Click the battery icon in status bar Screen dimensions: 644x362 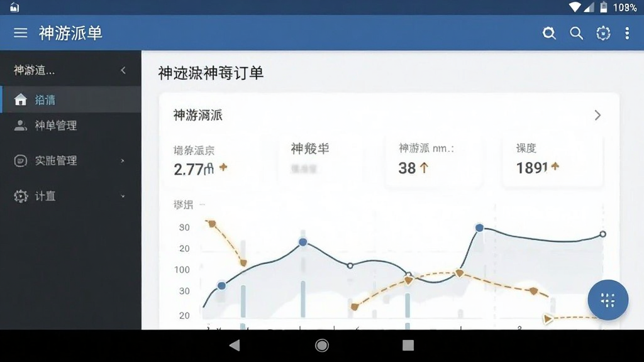[x=604, y=8]
